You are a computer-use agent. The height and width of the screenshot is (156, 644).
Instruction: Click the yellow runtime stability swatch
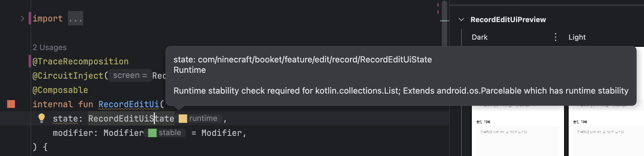pos(183,119)
